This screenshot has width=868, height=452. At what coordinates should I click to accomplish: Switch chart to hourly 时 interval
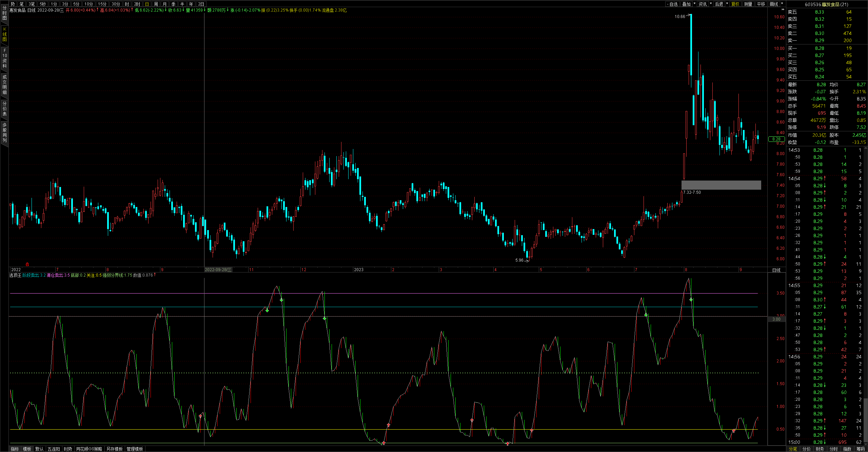coord(127,4)
